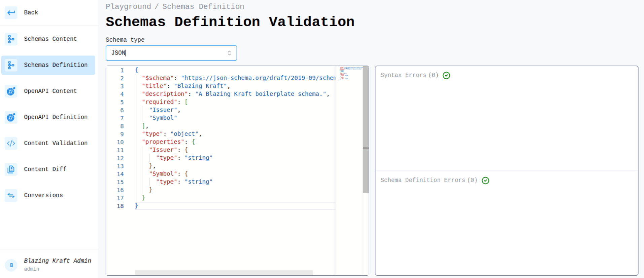Click line number 10 in editor
Image resolution: width=644 pixels, height=278 pixels.
click(120, 142)
